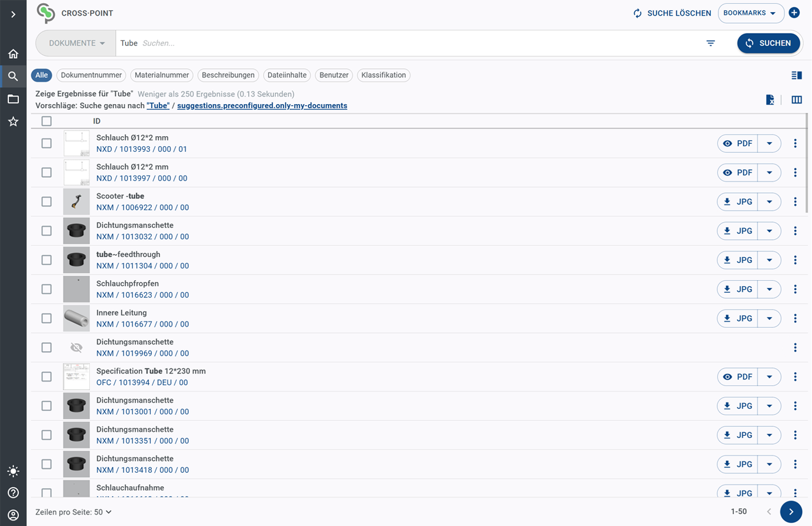
Task: Check the Scooter -tube row checkbox
Action: click(47, 202)
